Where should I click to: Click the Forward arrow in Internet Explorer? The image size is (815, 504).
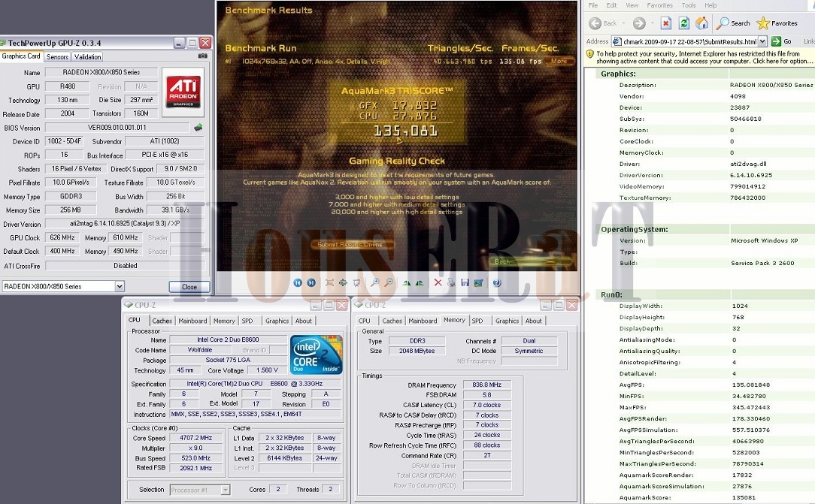[639, 23]
